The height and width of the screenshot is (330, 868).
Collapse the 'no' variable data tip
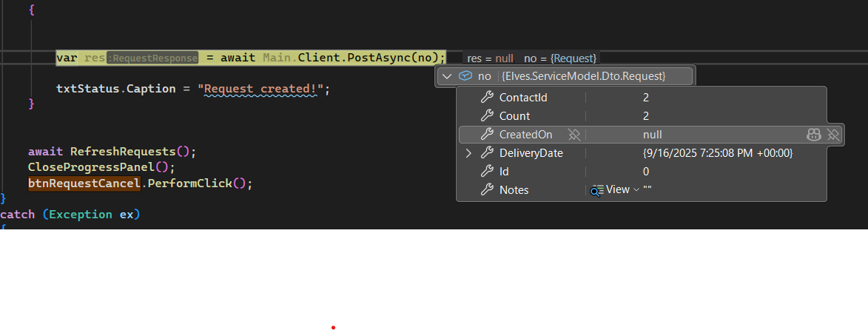coord(446,76)
